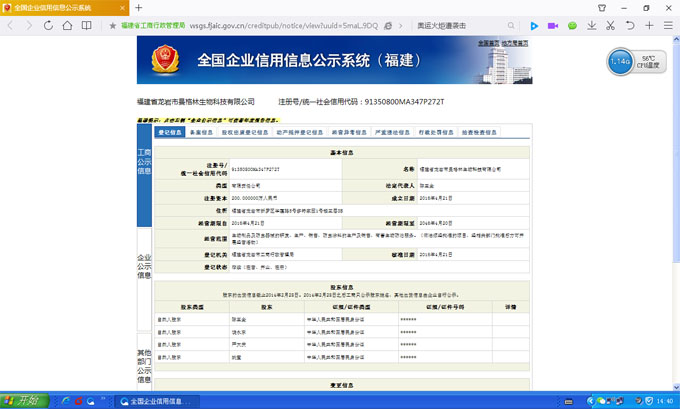Screen dimensions: 680x409
Task: Expand the address bar chevron arrow
Action: (401, 26)
